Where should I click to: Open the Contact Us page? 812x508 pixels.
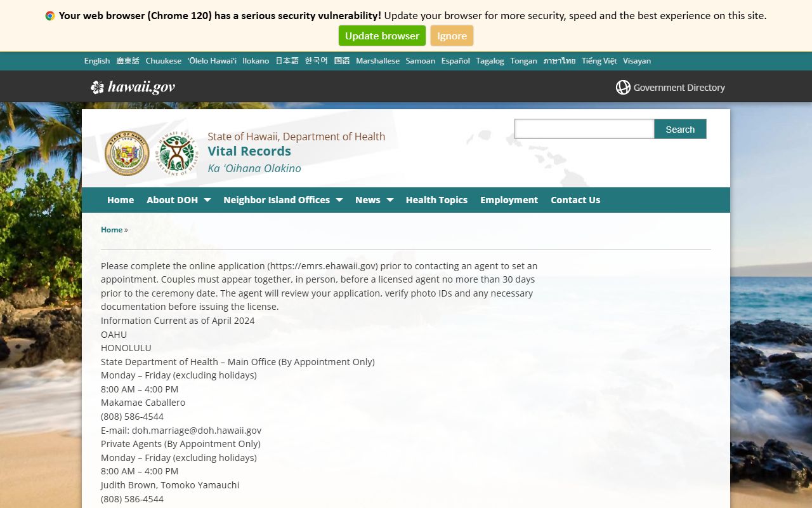575,200
